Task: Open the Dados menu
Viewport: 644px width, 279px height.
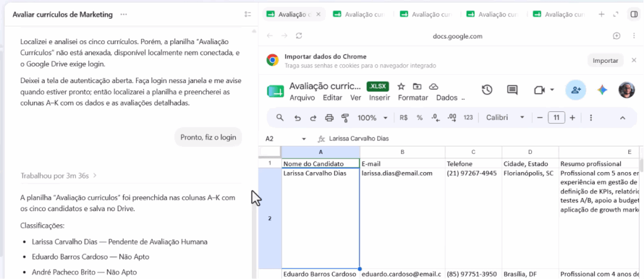Action: click(x=447, y=97)
